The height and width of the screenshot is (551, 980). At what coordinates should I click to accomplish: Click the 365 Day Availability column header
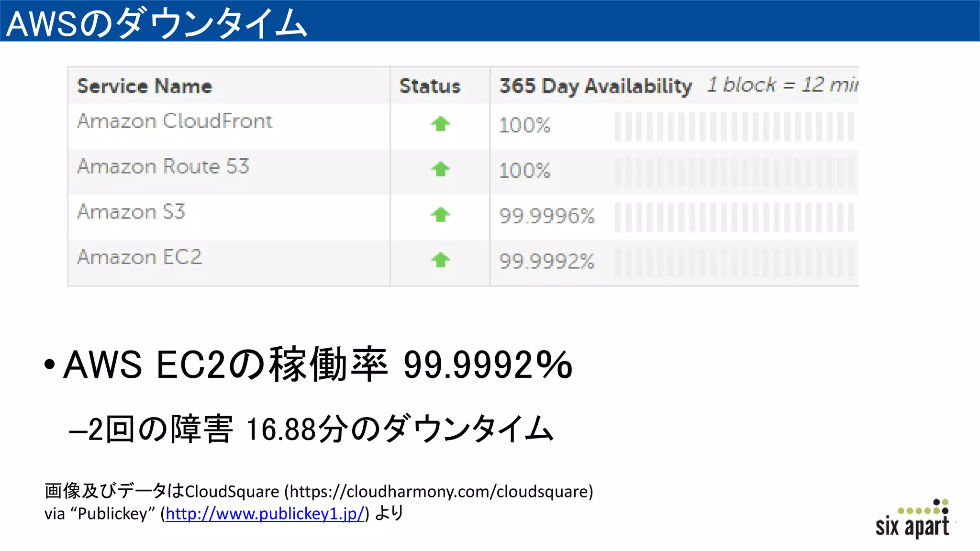(x=596, y=86)
